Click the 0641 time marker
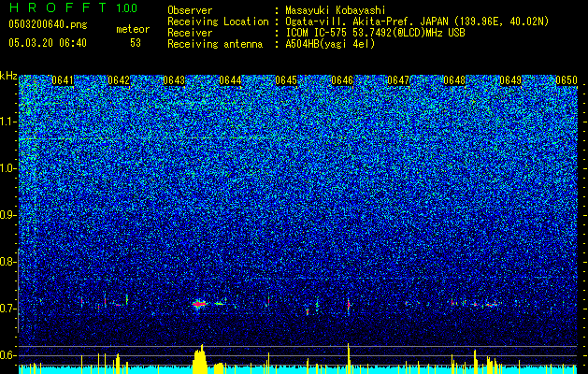This screenshot has width=588, height=374. coord(63,80)
